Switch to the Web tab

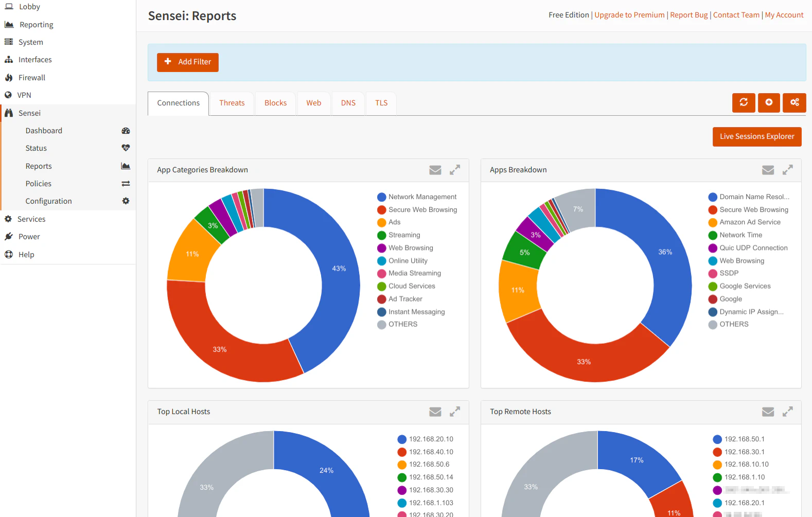point(314,103)
